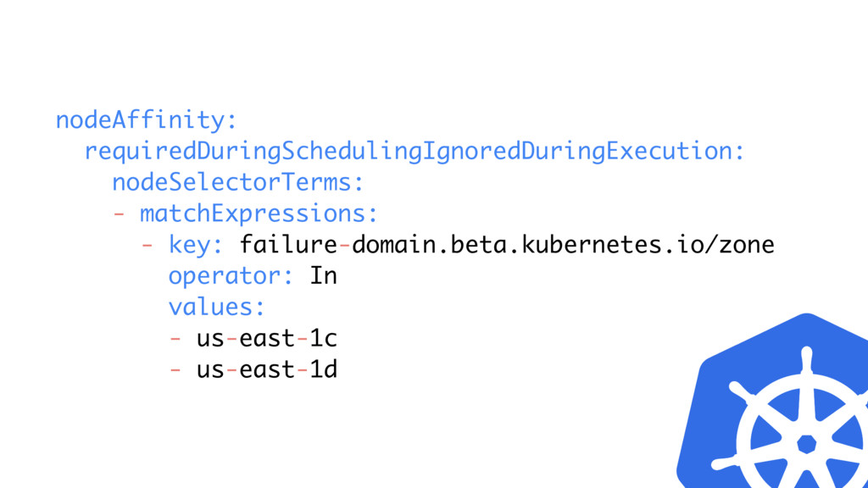Click the us-east-1d value
Image resolution: width=868 pixels, height=488 pixels.
click(x=267, y=369)
